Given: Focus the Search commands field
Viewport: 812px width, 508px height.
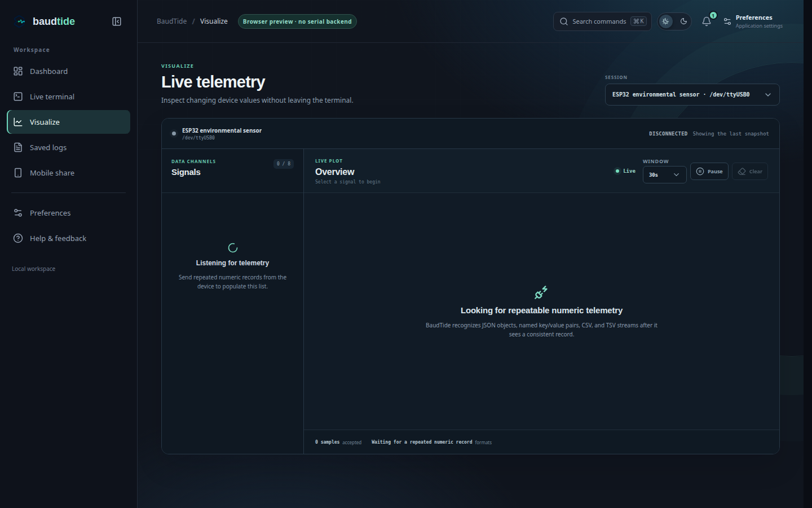Looking at the screenshot, I should point(602,21).
